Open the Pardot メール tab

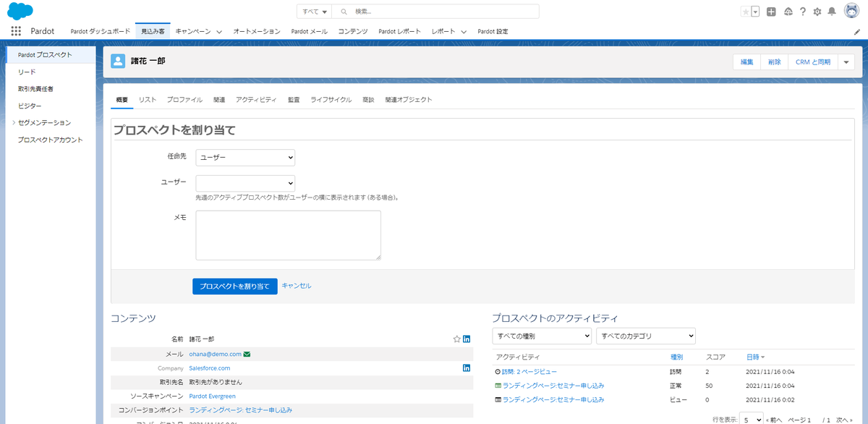pyautogui.click(x=309, y=31)
